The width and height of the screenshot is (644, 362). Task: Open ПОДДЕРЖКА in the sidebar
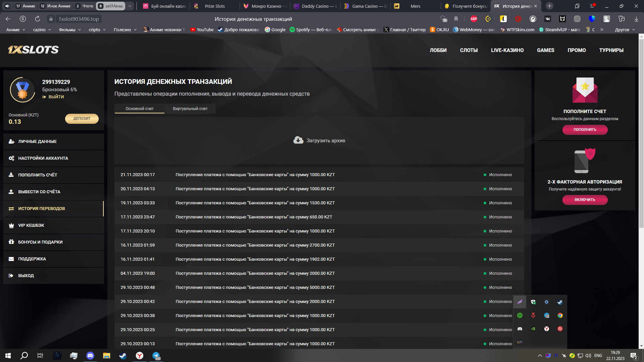[x=54, y=259]
